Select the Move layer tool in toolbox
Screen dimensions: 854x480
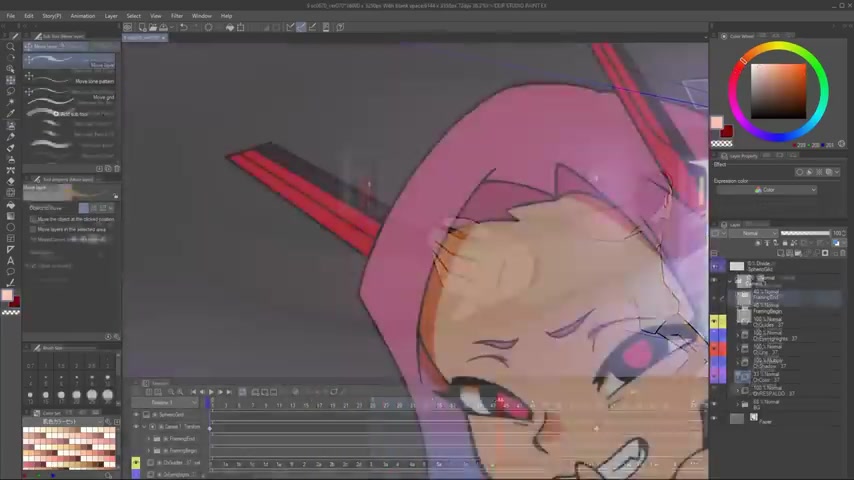pos(10,80)
